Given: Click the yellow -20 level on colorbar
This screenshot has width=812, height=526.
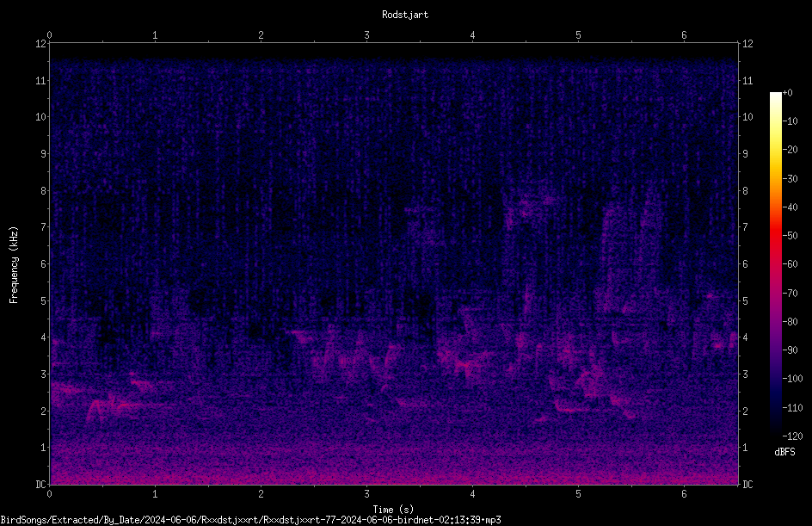Looking at the screenshot, I should 775,151.
